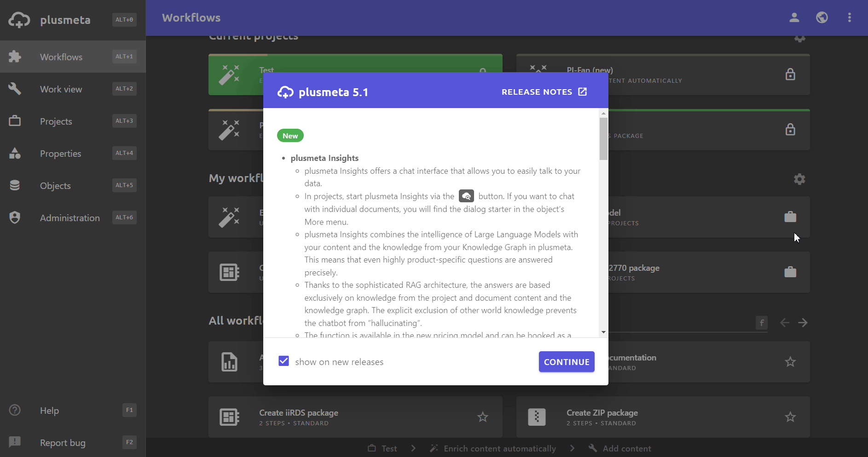
Task: Click lock icon on PI-Fan (new) card
Action: click(x=790, y=74)
